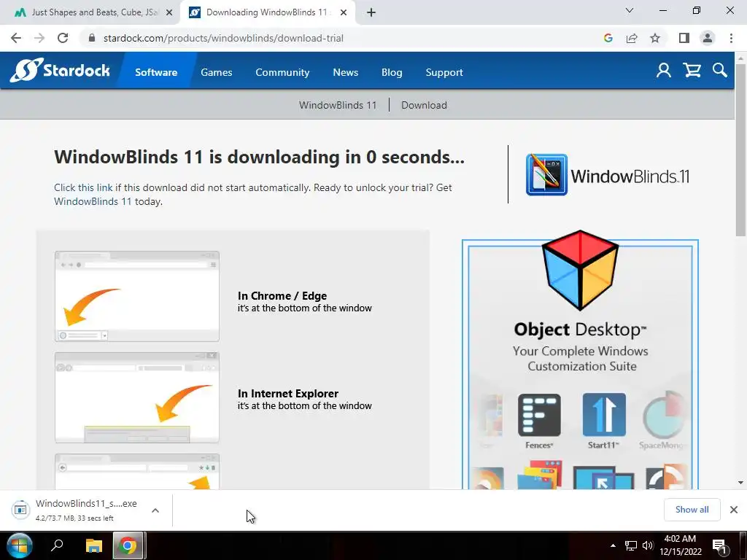Click the address bar URL field
Screen dimensions: 747x560
[343, 38]
